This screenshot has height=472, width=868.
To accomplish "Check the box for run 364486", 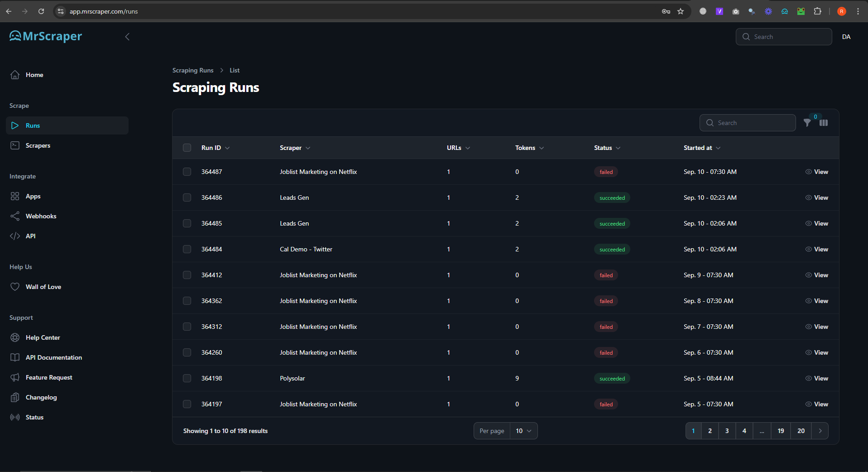I will coord(187,197).
